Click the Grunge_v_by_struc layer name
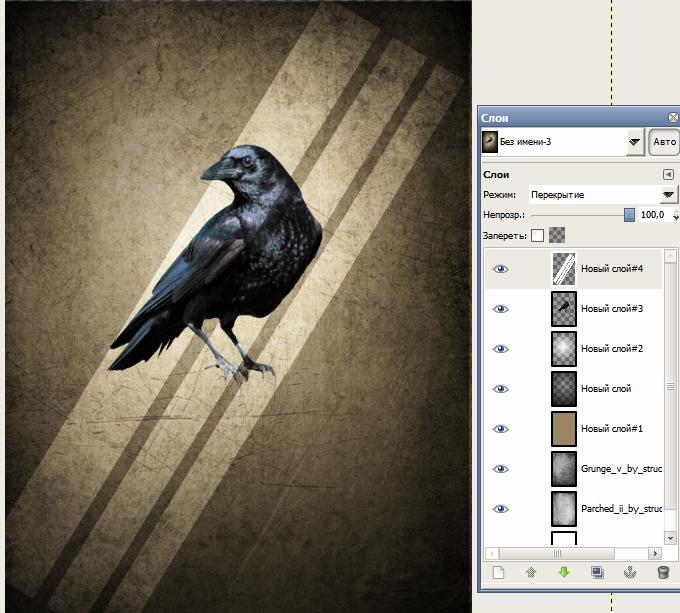The height and width of the screenshot is (613, 680). coord(621,469)
